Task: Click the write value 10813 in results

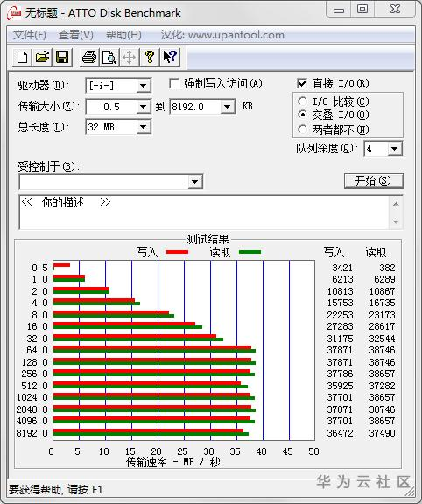Action: click(x=340, y=291)
